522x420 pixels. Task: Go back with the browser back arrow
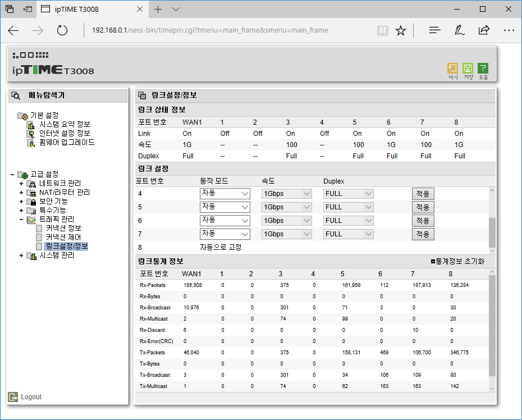click(13, 30)
